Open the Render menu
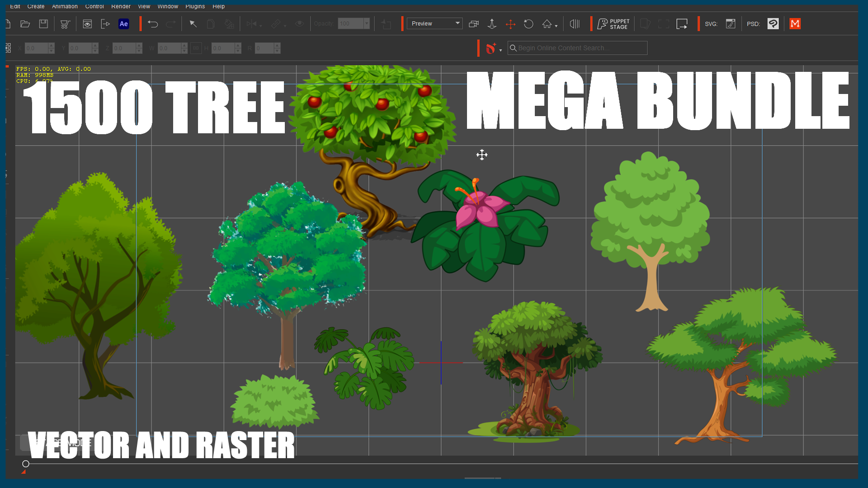868x488 pixels. pyautogui.click(x=121, y=6)
